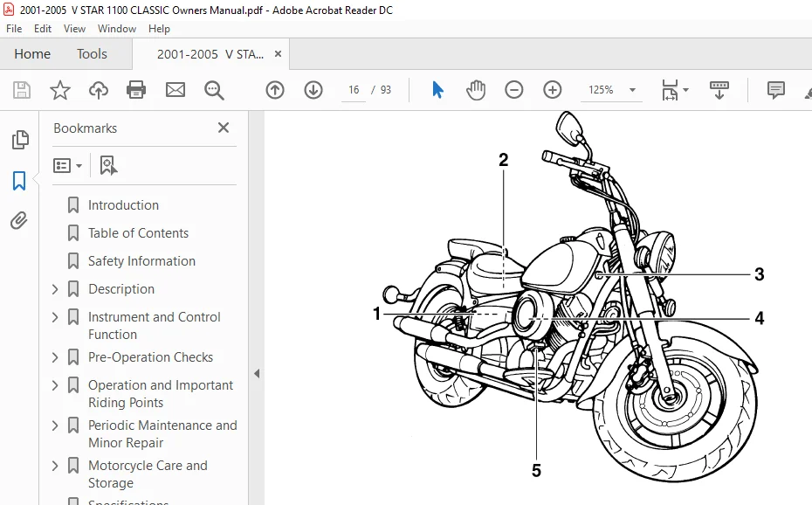
Task: Open the View menu
Action: click(74, 29)
